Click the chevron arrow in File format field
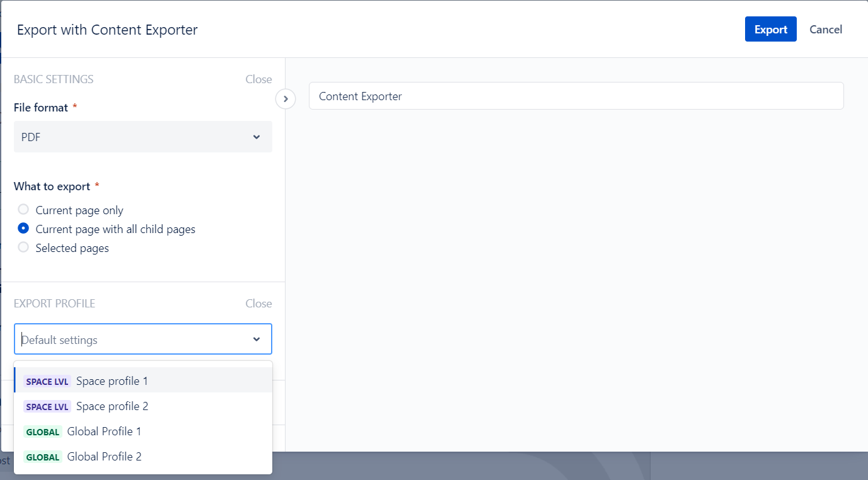 coord(257,137)
